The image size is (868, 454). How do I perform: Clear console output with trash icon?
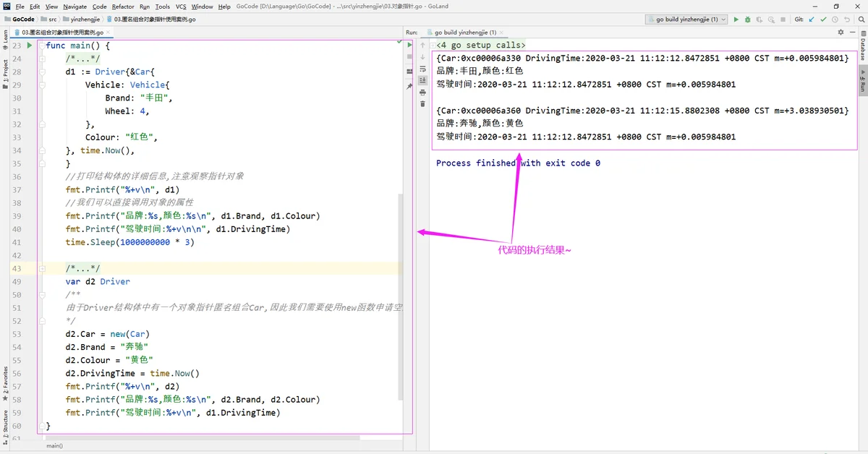point(422,103)
